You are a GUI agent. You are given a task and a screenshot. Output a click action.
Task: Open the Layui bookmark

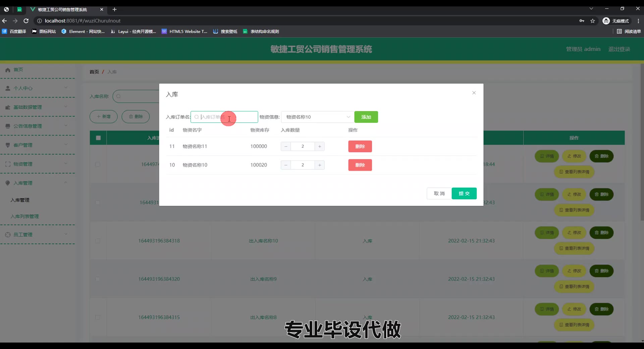click(x=133, y=31)
